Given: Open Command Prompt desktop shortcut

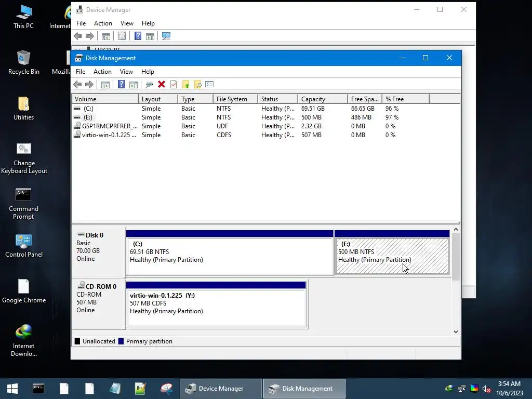Looking at the screenshot, I should tap(23, 204).
